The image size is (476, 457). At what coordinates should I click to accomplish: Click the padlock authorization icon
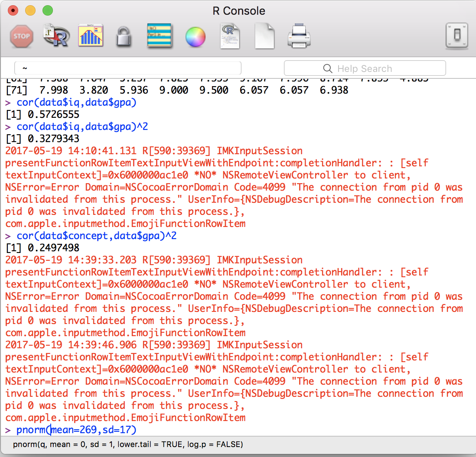124,37
